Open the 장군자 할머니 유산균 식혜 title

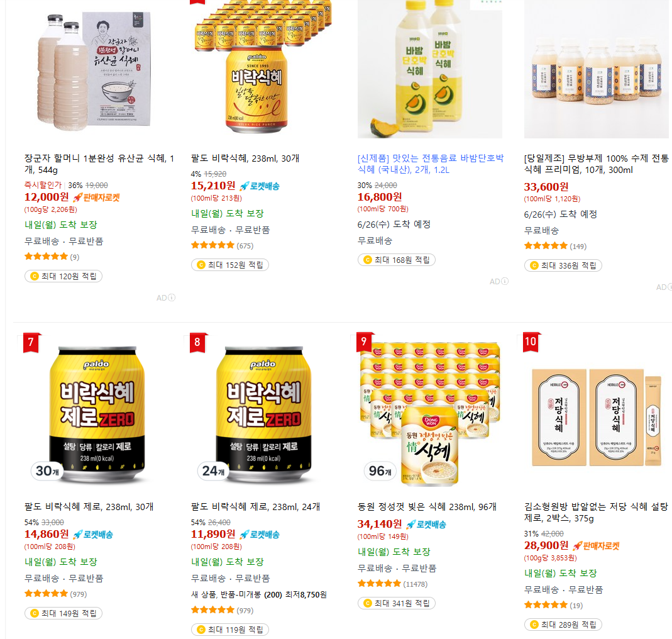pyautogui.click(x=99, y=164)
